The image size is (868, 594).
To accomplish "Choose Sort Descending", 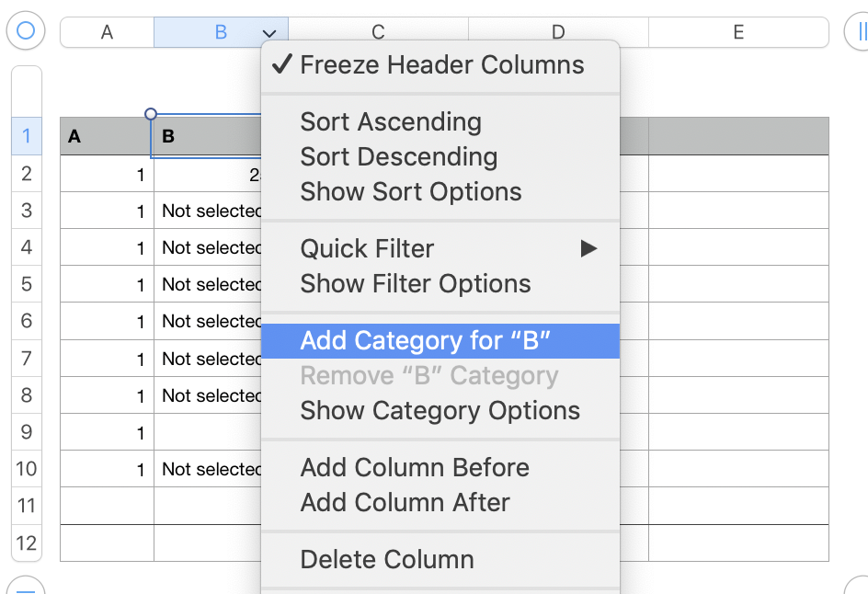I will (398, 157).
